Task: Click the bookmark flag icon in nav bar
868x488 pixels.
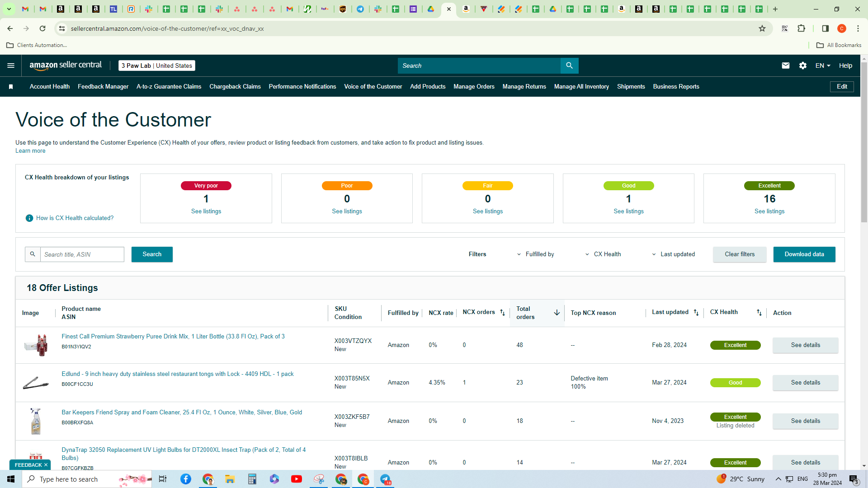Action: click(x=11, y=87)
